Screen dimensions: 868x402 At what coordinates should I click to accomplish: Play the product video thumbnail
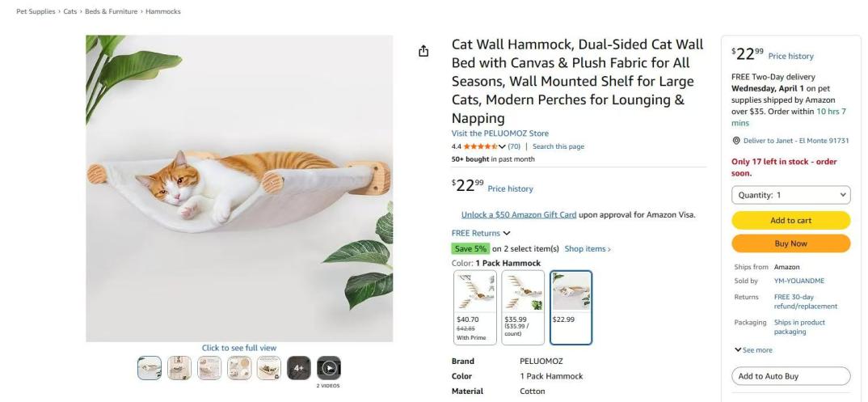[x=328, y=367]
